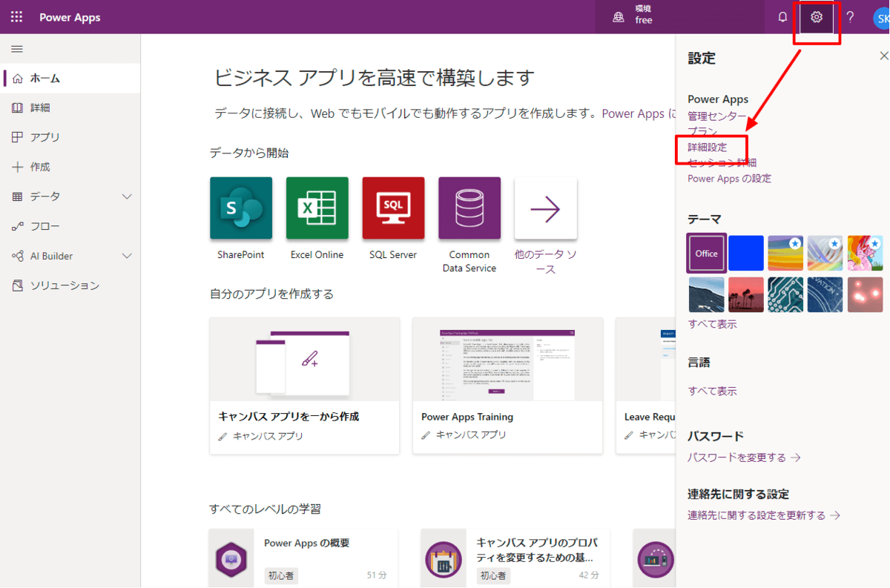
Task: Click the AI Builder sidebar icon
Action: [x=18, y=256]
